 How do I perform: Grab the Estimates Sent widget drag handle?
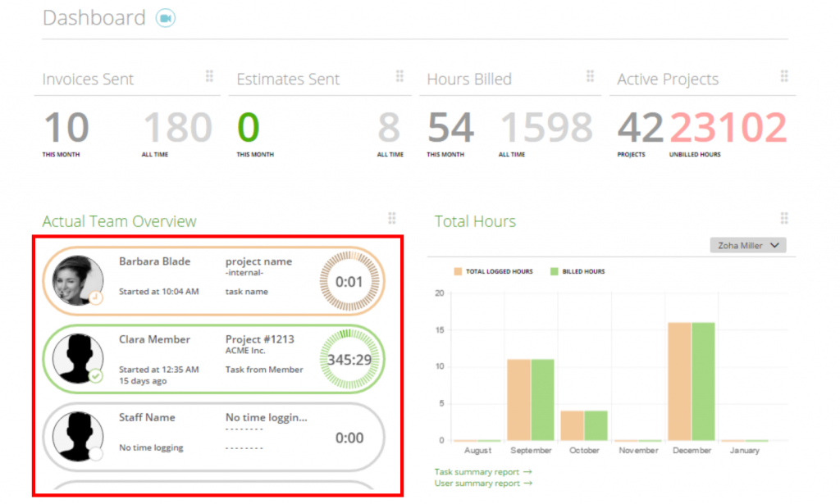(x=399, y=76)
